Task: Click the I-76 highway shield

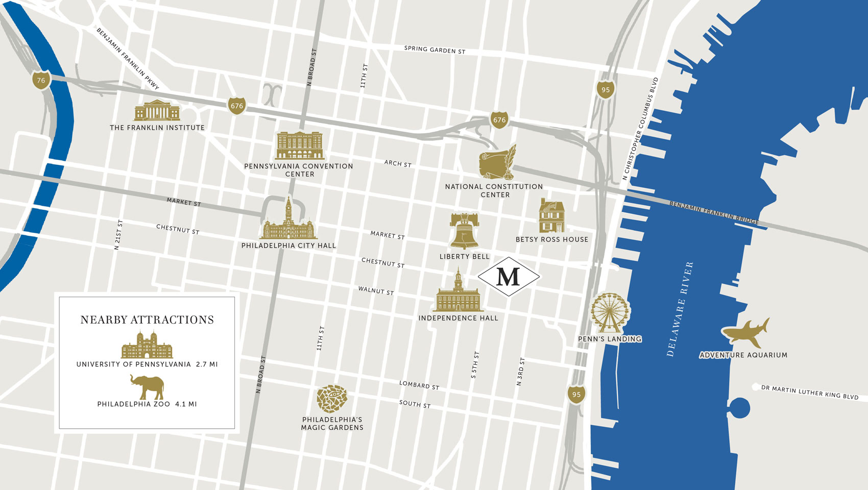Action: pyautogui.click(x=41, y=80)
